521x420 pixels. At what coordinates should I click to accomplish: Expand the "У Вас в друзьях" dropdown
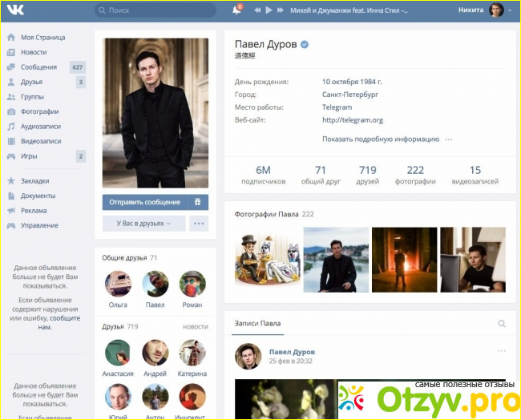pos(143,224)
